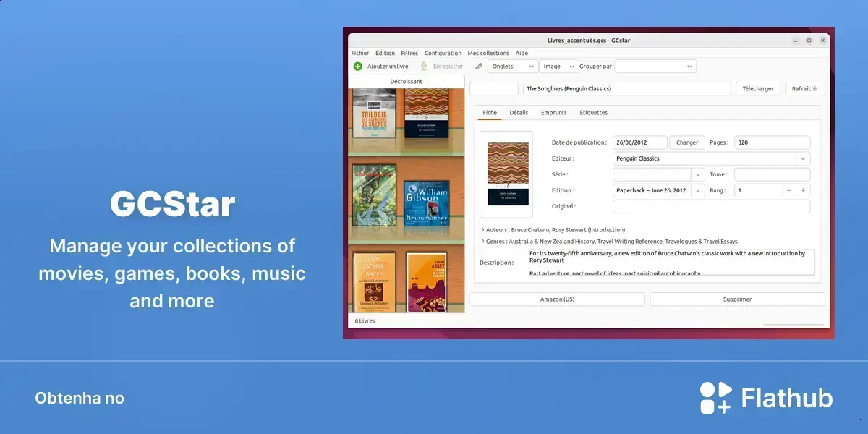Switch to the Fiche tab
Image resolution: width=868 pixels, height=434 pixels.
coord(490,113)
